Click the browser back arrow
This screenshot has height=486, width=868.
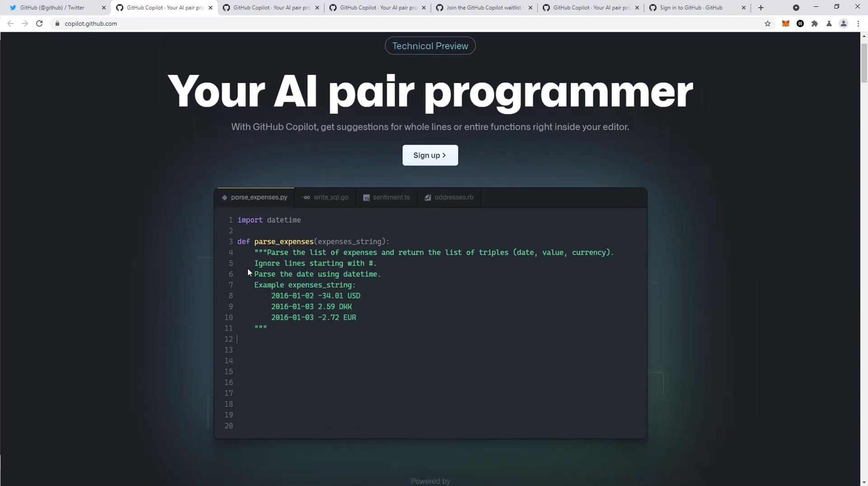[x=10, y=23]
